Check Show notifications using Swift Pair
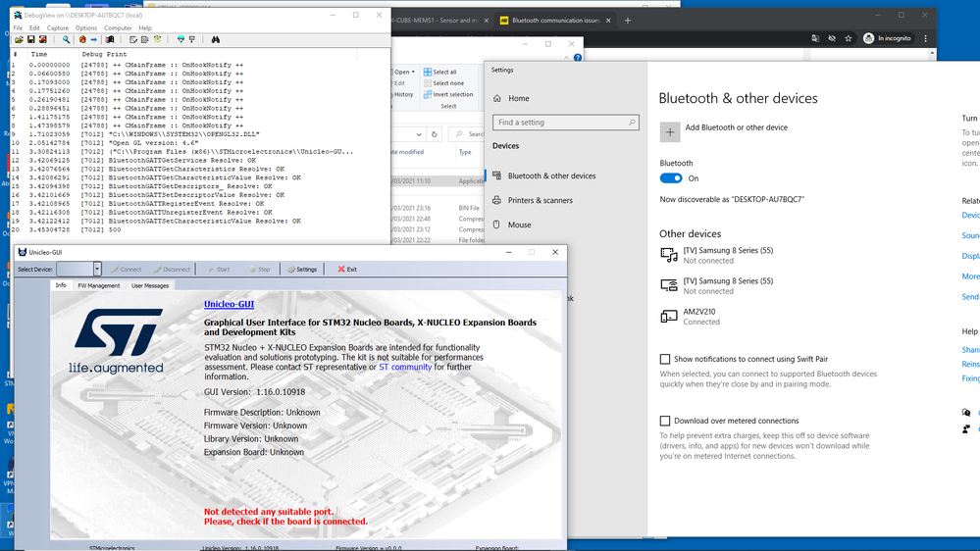Image resolution: width=980 pixels, height=551 pixels. click(665, 359)
